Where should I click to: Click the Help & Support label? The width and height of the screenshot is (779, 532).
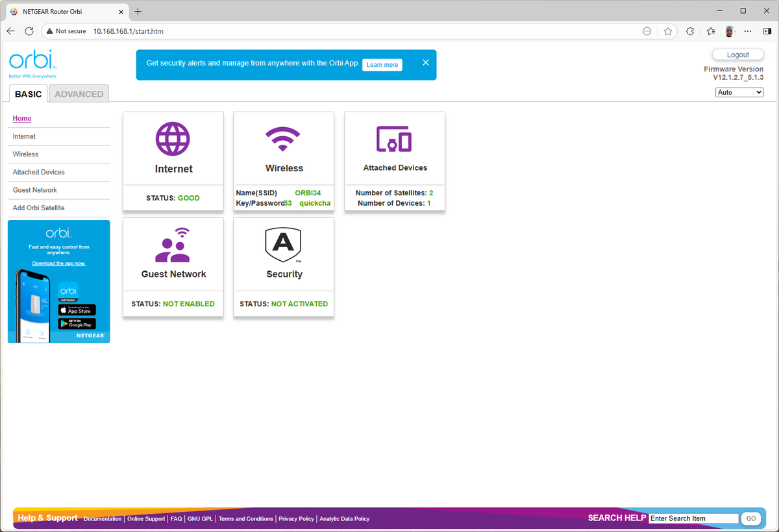pyautogui.click(x=47, y=518)
